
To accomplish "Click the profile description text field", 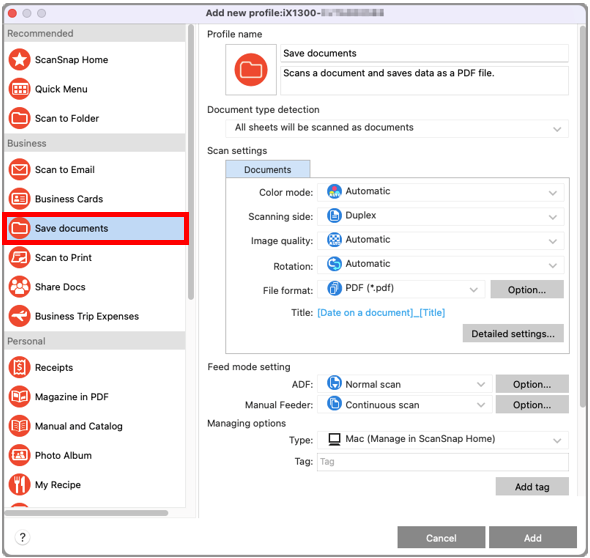I will pyautogui.click(x=424, y=81).
